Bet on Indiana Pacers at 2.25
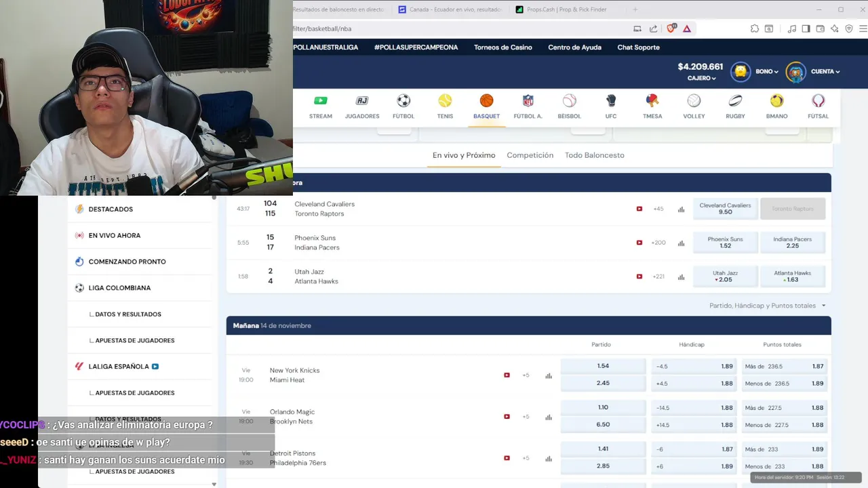Viewport: 868px width, 488px height. [793, 243]
